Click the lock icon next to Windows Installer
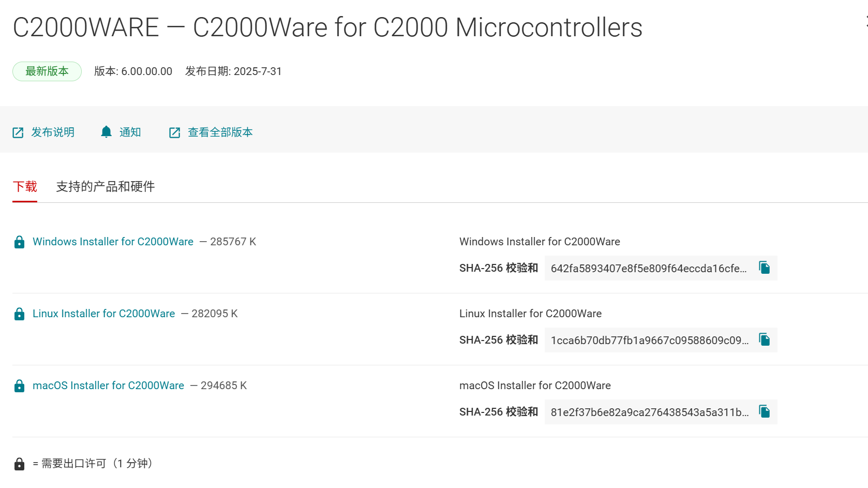The height and width of the screenshot is (488, 868). [20, 242]
